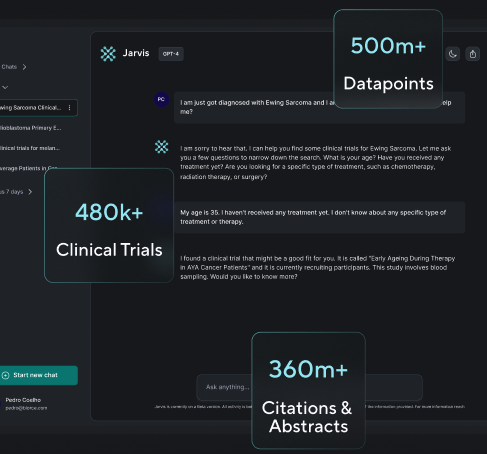Click the reply starting 'I am sorry to hear that'
This screenshot has width=487, height=454.
[x=315, y=162]
